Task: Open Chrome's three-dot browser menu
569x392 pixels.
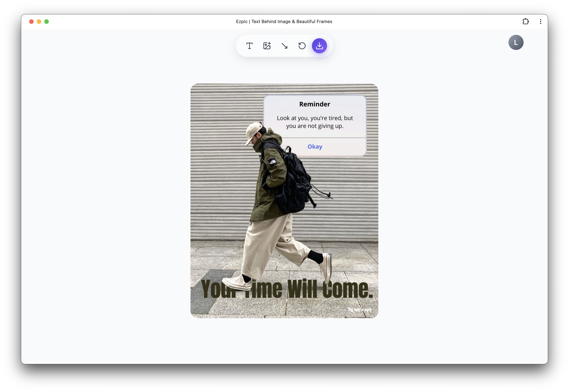Action: [540, 21]
